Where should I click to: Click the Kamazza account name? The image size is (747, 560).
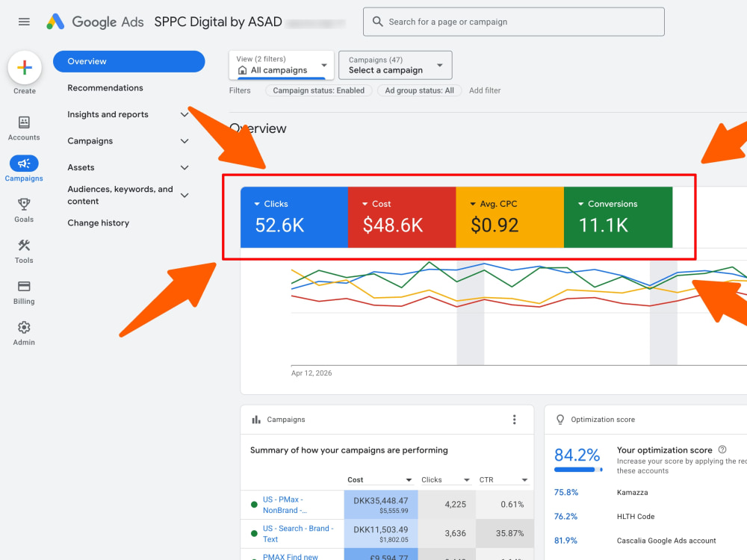tap(632, 492)
